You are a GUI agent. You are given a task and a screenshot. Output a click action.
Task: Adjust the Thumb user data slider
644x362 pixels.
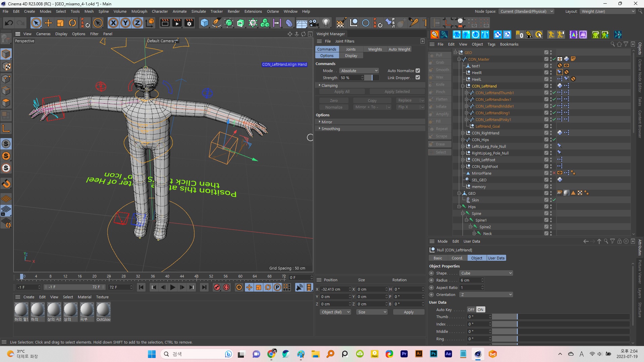pyautogui.click(x=561, y=317)
